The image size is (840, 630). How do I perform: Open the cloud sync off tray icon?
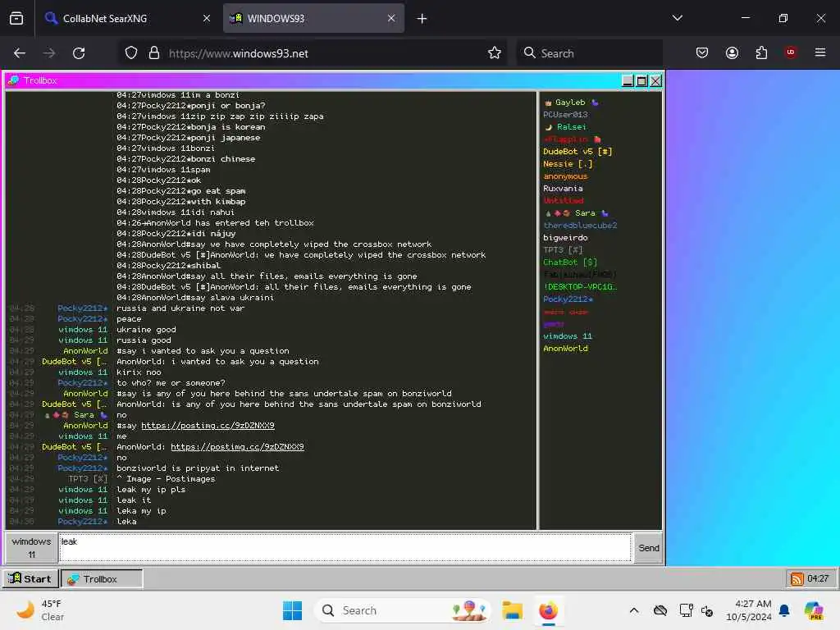660,610
